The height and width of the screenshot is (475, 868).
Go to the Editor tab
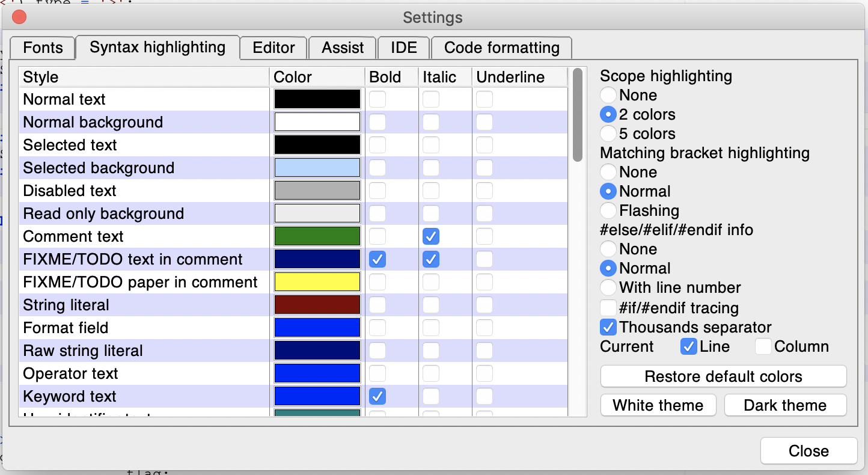point(274,48)
